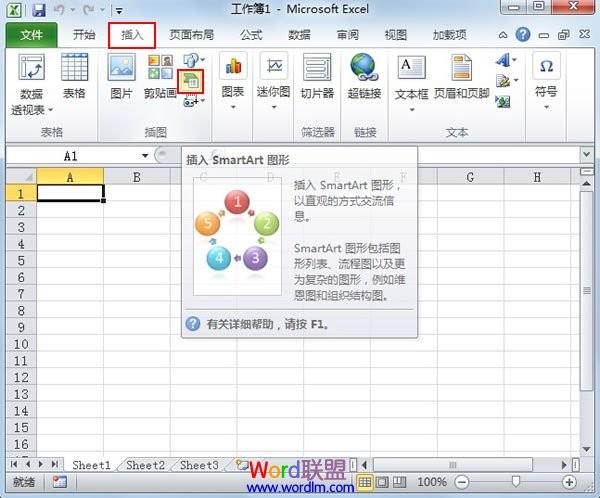Switch to Page Layout view in status bar
Image resolution: width=600 pixels, height=498 pixels.
tap(382, 482)
